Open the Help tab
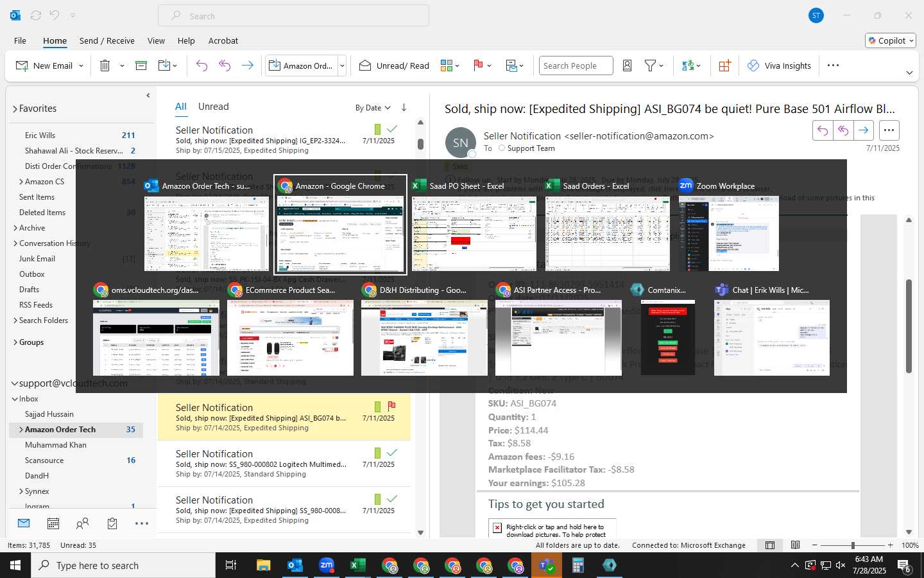This screenshot has height=578, width=924. point(186,40)
